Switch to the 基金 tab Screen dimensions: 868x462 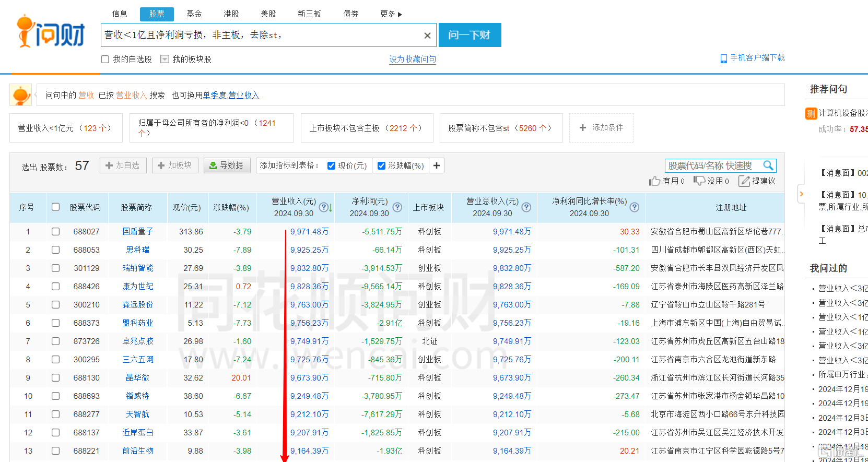tap(194, 14)
